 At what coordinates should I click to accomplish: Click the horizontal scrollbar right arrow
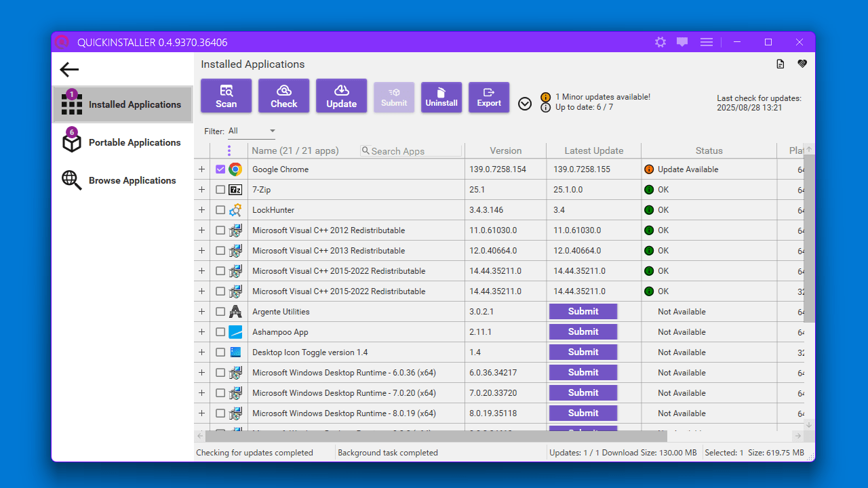(x=798, y=436)
